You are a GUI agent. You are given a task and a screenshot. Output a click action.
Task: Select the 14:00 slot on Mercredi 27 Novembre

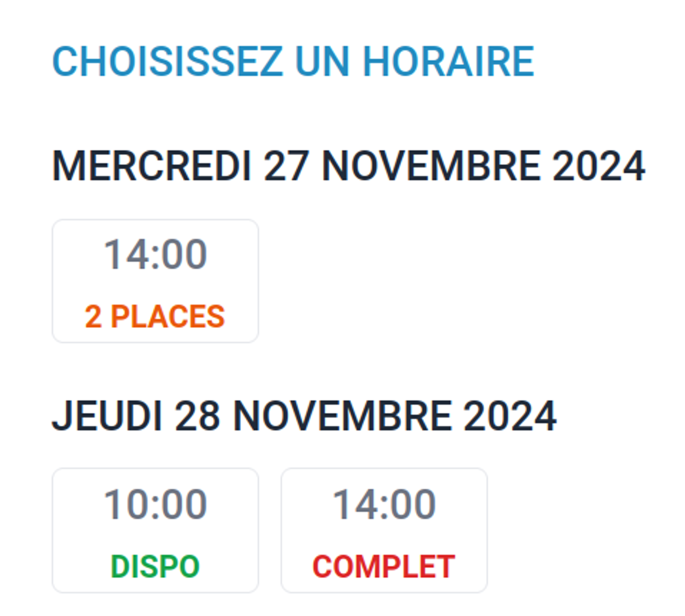click(155, 280)
